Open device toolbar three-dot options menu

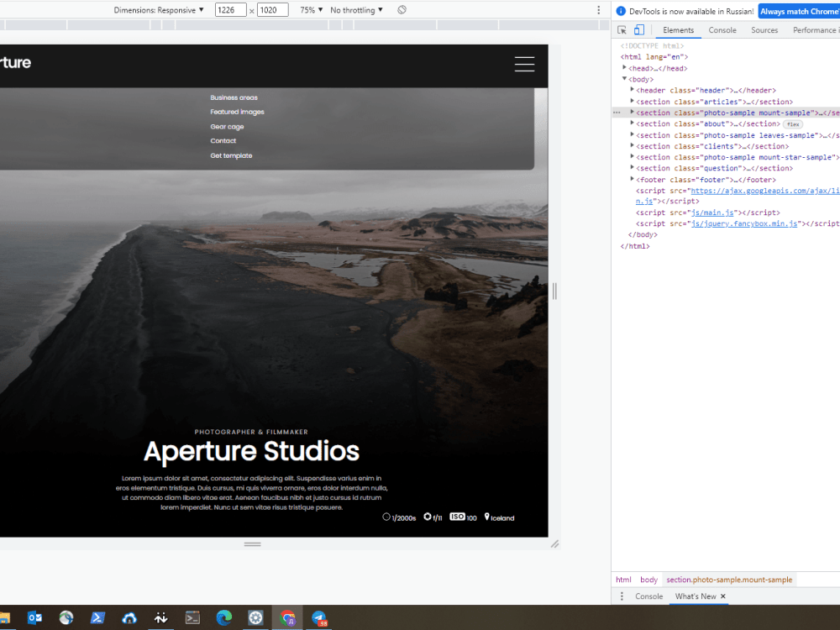598,10
